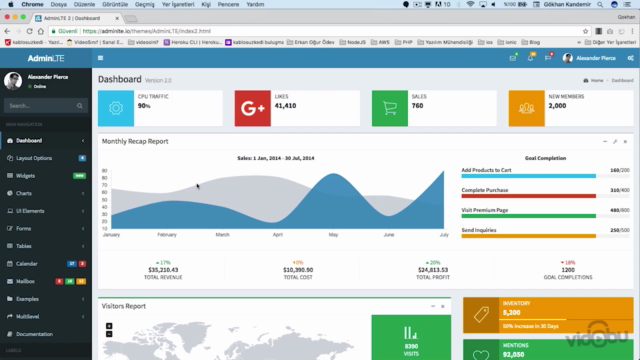Open the messages envelope icon in header
Image resolution: width=640 pixels, height=360 pixels.
click(513, 58)
